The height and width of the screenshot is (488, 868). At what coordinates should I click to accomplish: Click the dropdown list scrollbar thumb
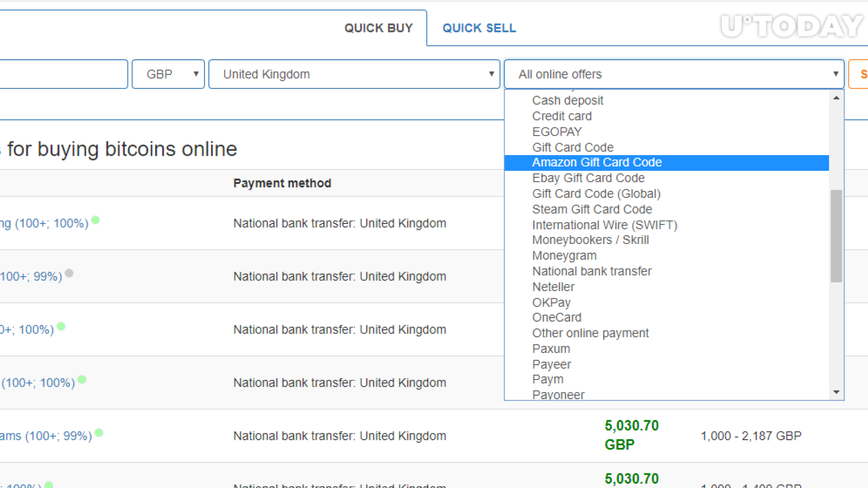[x=836, y=236]
